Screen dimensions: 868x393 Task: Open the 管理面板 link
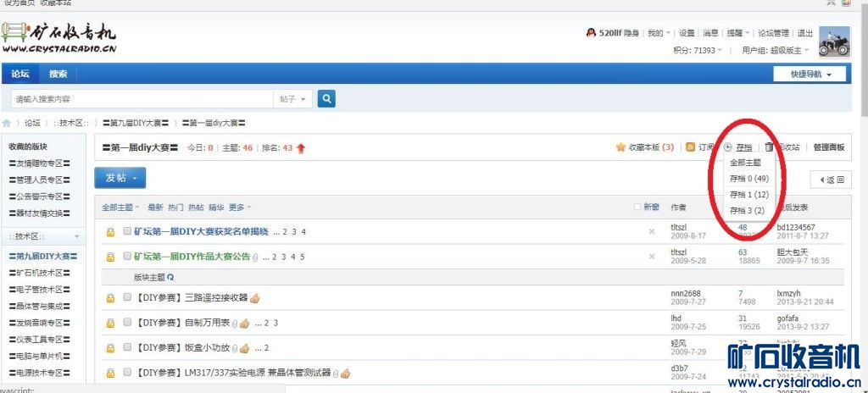[x=829, y=147]
